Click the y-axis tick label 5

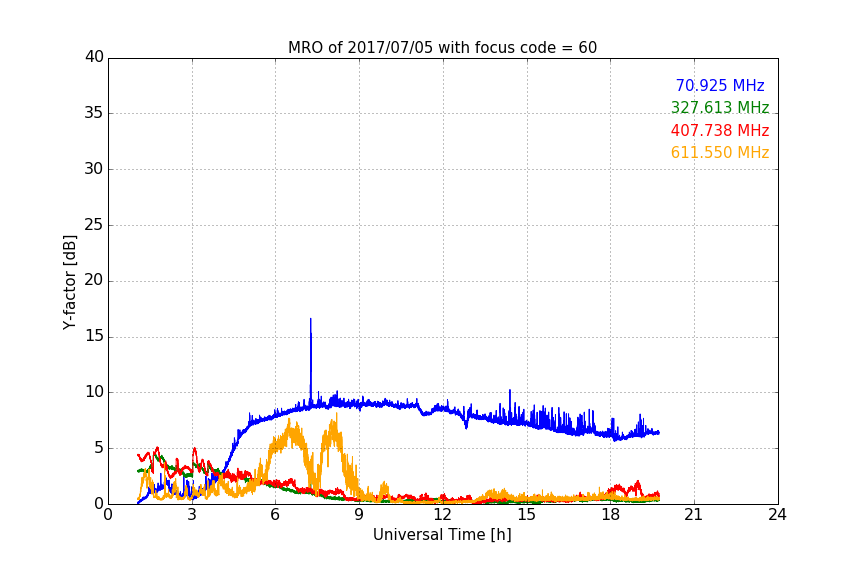click(x=99, y=448)
